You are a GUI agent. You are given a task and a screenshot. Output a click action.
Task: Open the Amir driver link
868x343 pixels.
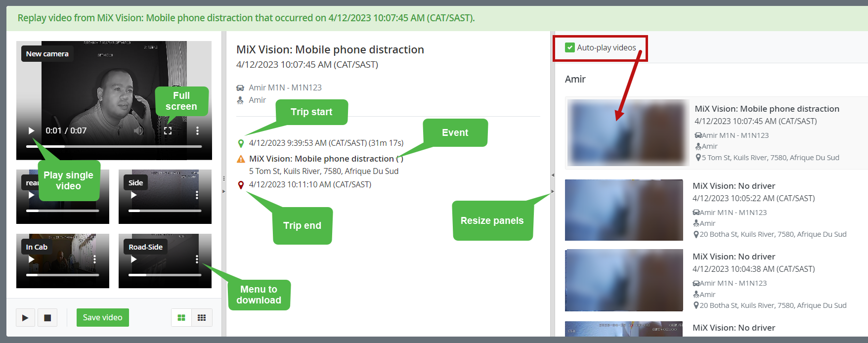[x=257, y=100]
